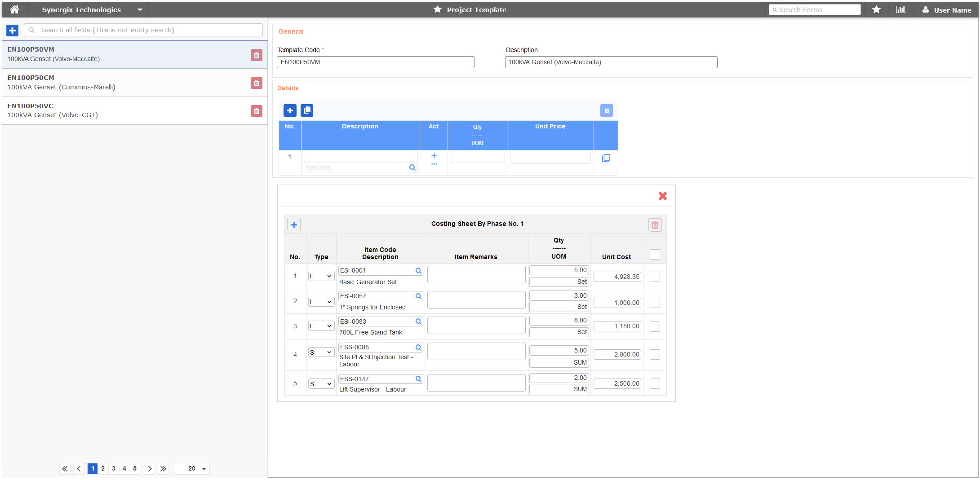Image resolution: width=980 pixels, height=480 pixels.
Task: Click the copy lines icon in Details toolbar
Action: coord(307,110)
